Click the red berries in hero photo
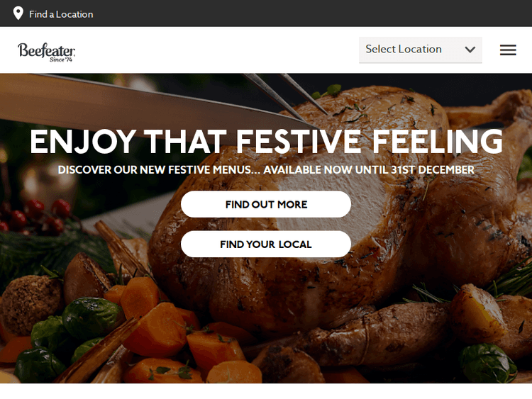The image size is (532, 399). pyautogui.click(x=38, y=215)
